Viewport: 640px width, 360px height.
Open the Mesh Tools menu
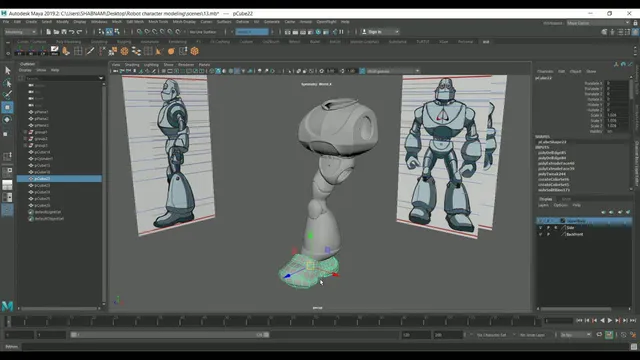click(158, 22)
